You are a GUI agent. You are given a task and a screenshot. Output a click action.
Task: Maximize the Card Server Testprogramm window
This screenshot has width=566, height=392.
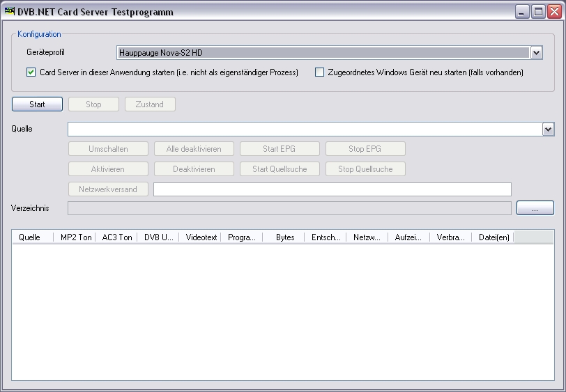click(x=538, y=11)
